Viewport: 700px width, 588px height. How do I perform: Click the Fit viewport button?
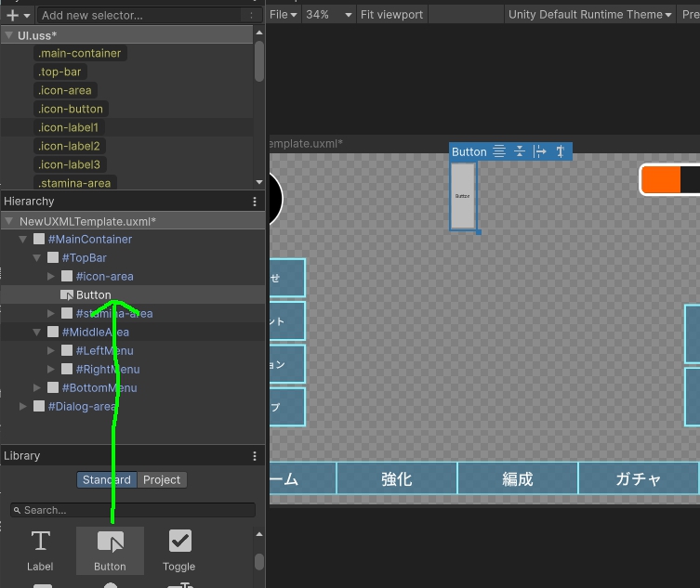coord(391,14)
